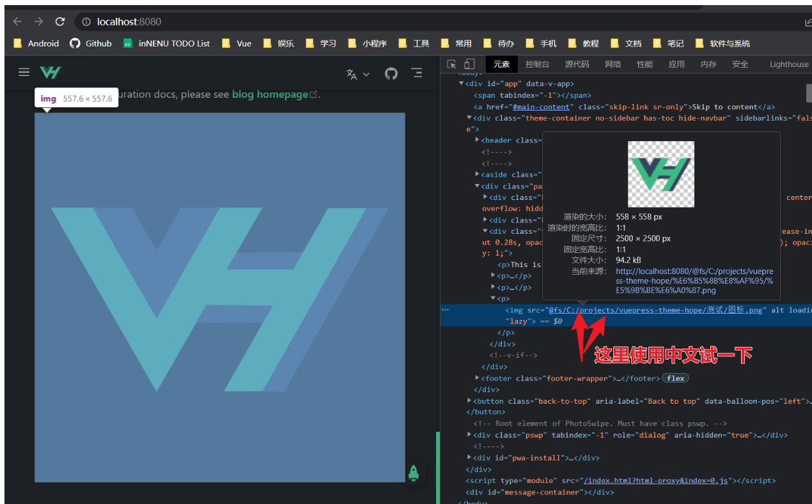Open the 待办 bookmark folder

pos(499,43)
